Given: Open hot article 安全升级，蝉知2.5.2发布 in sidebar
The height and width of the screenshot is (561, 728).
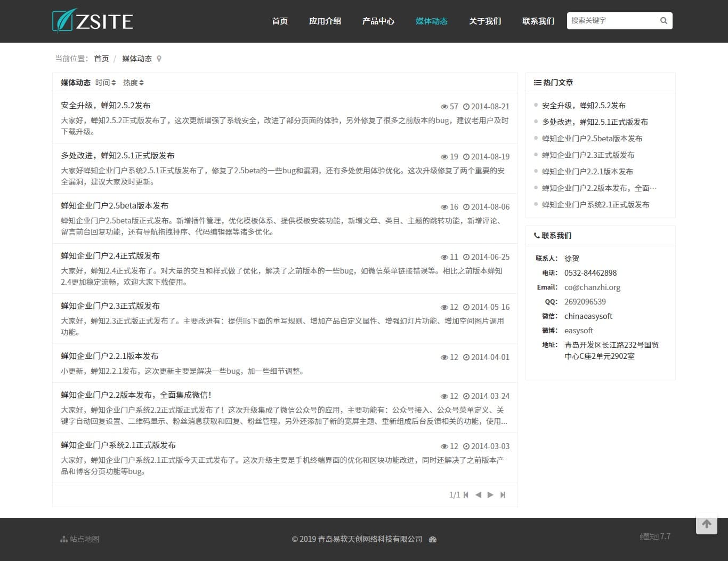Looking at the screenshot, I should (x=584, y=106).
